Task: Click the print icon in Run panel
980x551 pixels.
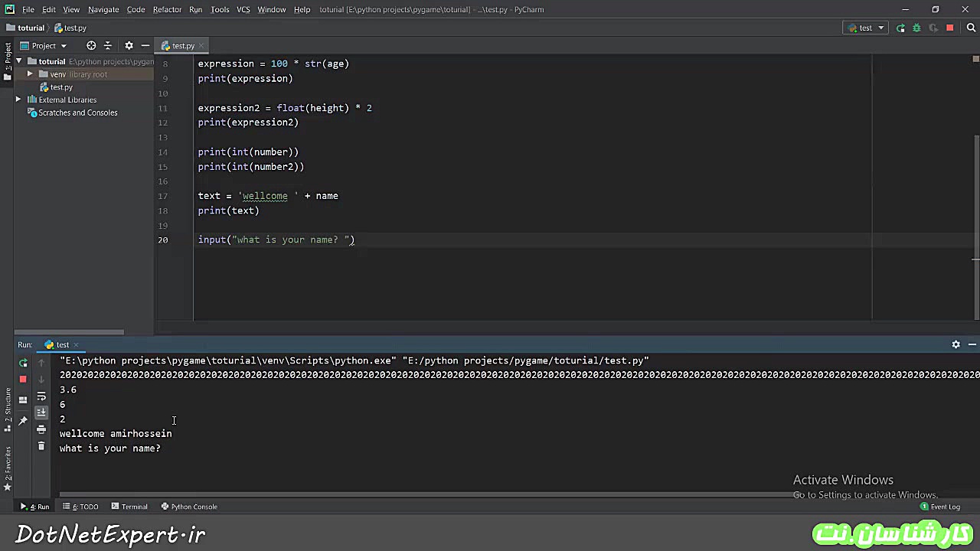Action: point(41,429)
